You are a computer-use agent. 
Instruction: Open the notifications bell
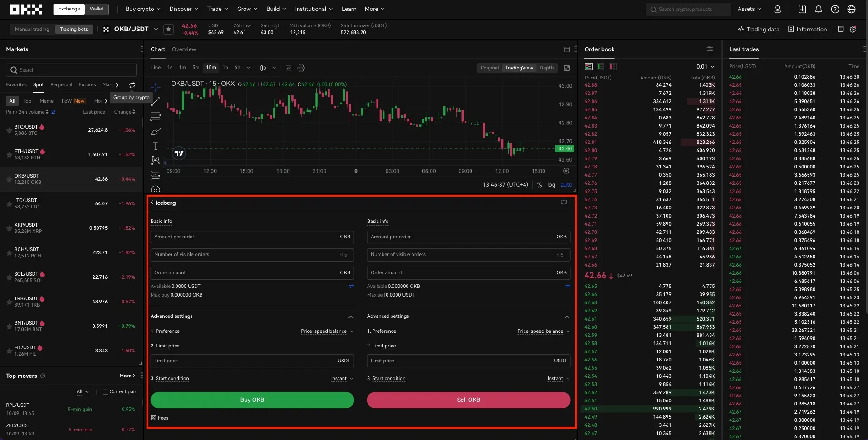click(819, 9)
